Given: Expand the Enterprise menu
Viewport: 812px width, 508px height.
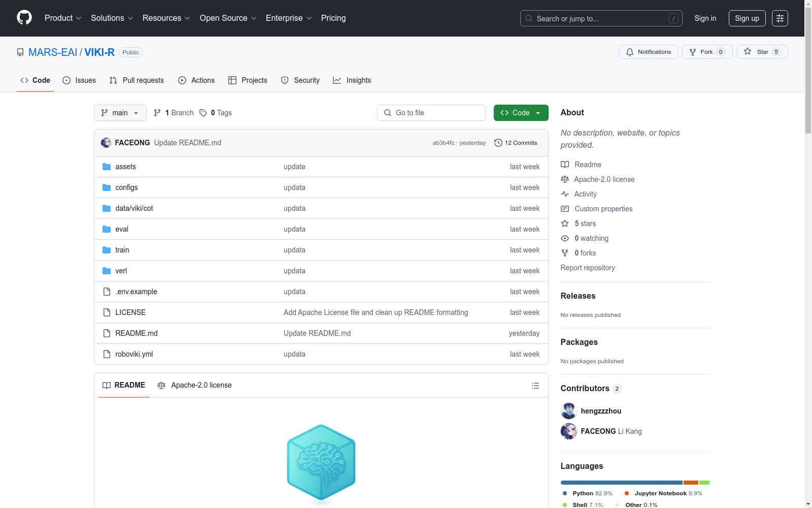Looking at the screenshot, I should pyautogui.click(x=289, y=18).
